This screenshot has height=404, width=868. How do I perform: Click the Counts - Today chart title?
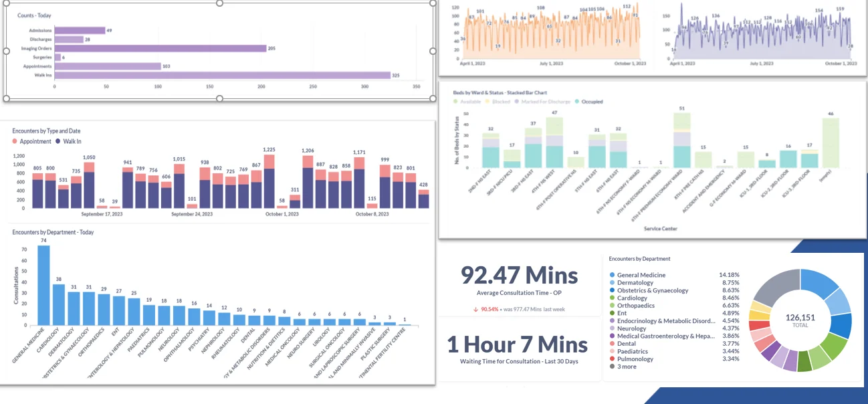point(34,15)
